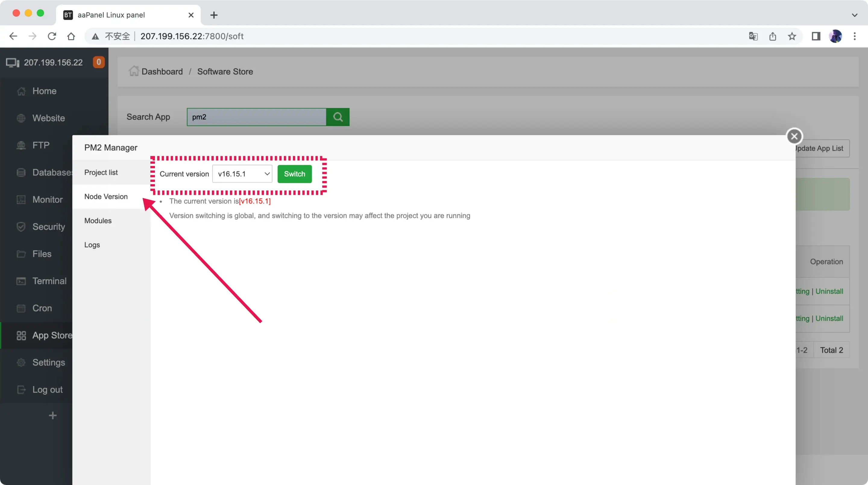Screen dimensions: 868x485
Task: Open the Logs tab in PM2 Manager
Action: (92, 245)
